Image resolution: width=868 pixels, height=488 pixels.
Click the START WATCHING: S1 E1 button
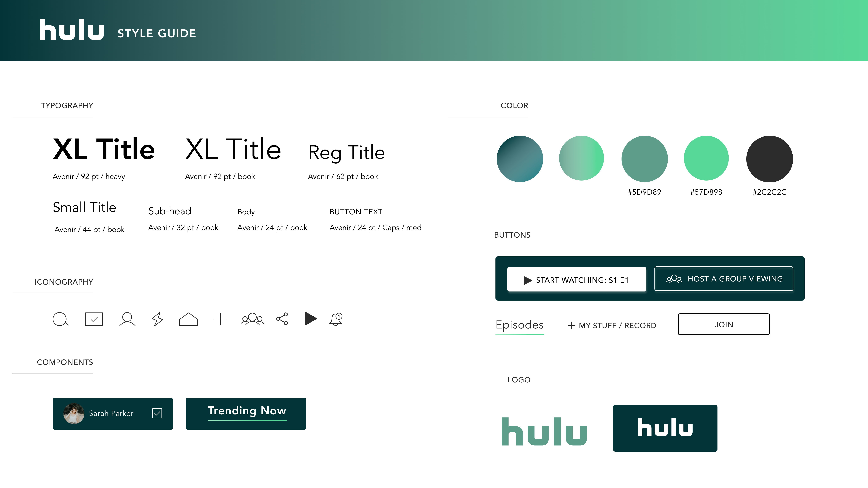(577, 279)
